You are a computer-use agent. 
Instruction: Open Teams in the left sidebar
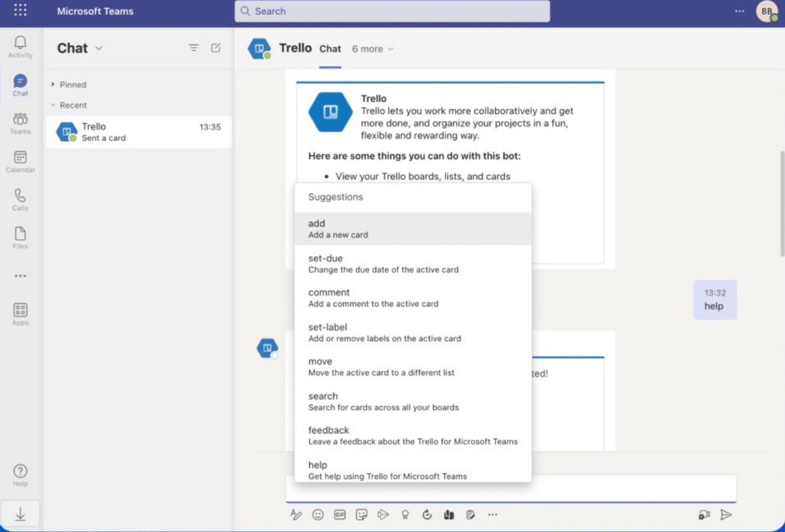click(x=20, y=122)
